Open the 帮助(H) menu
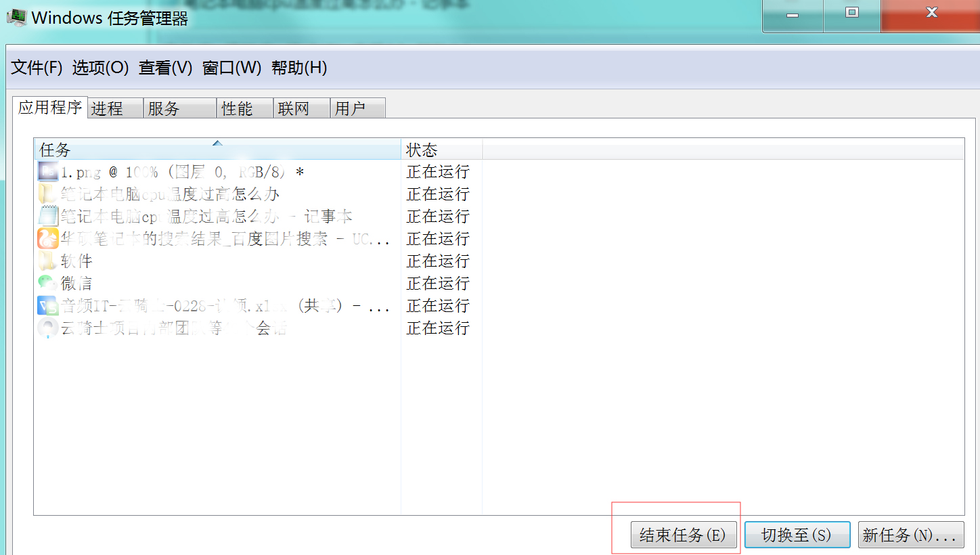980x555 pixels. (299, 68)
